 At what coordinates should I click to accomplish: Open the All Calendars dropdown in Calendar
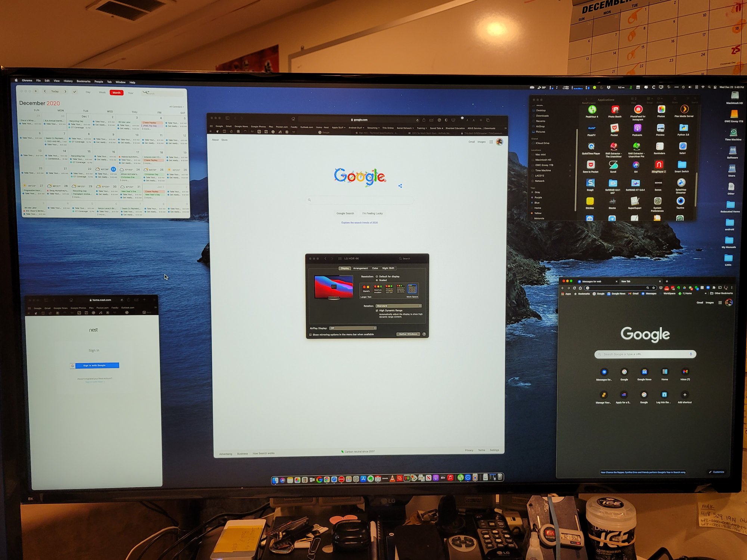(x=176, y=107)
